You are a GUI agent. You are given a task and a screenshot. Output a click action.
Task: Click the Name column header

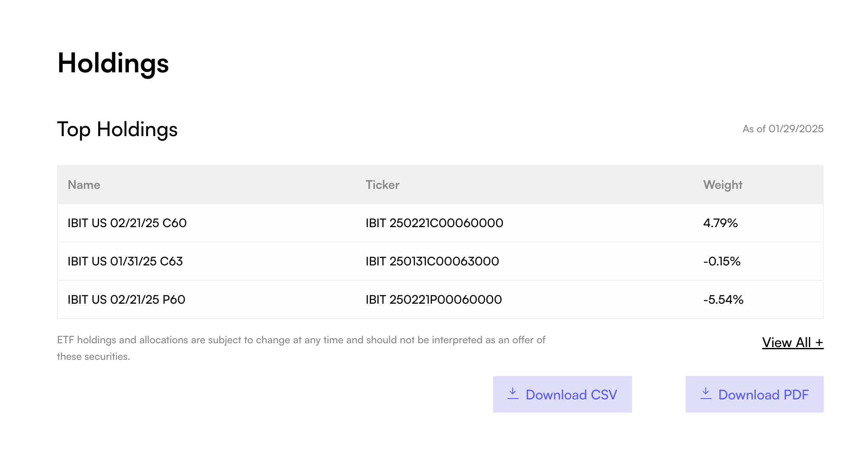tap(84, 185)
